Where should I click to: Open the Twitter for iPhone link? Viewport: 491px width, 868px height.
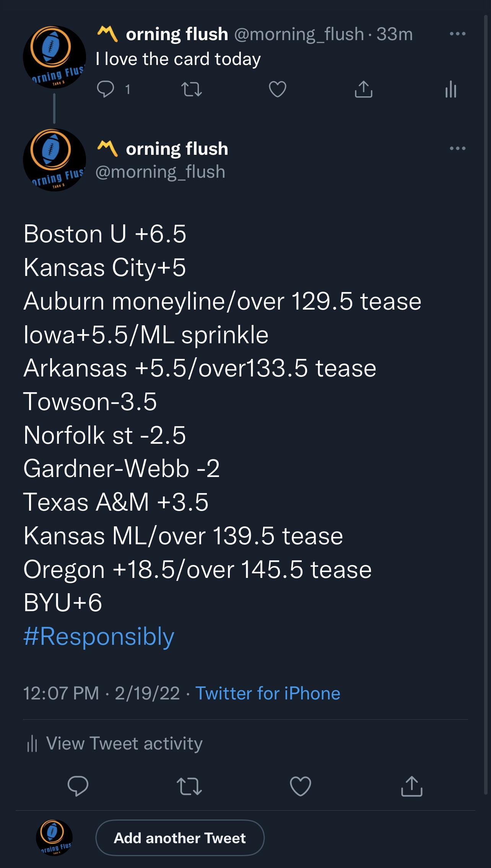tap(268, 693)
